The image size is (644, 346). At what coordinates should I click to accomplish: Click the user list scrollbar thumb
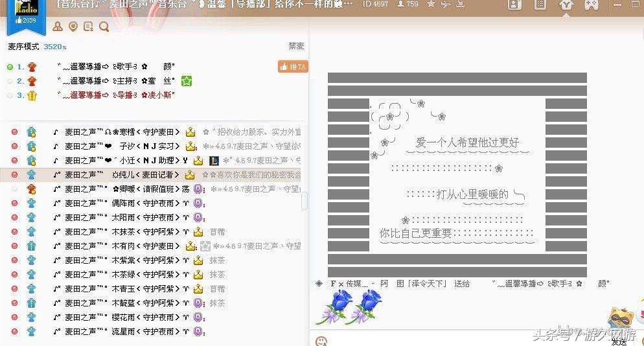(305, 201)
